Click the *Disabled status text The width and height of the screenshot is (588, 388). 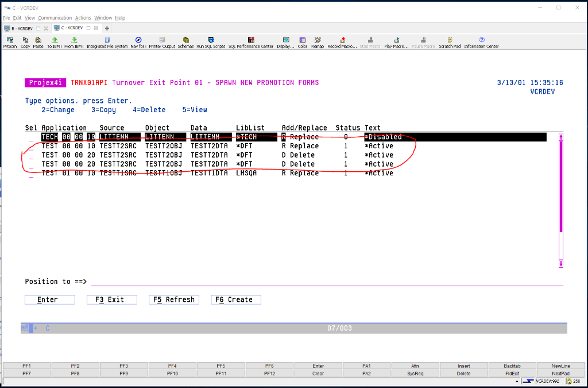point(383,137)
